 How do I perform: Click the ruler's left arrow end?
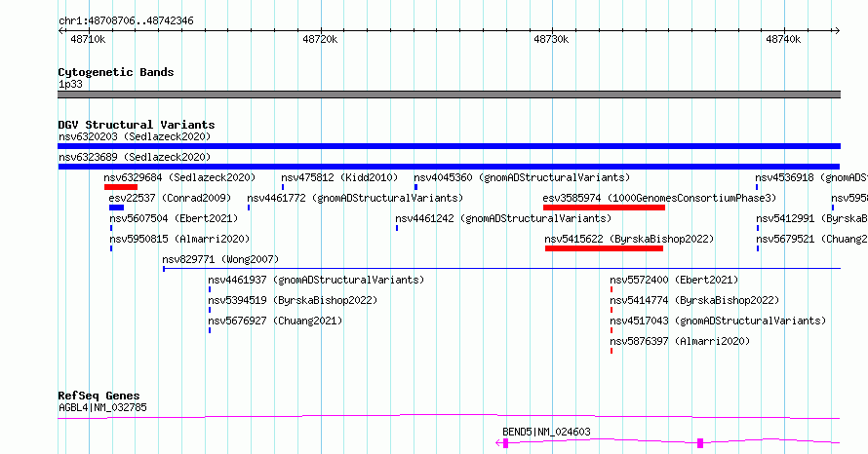pyautogui.click(x=62, y=31)
